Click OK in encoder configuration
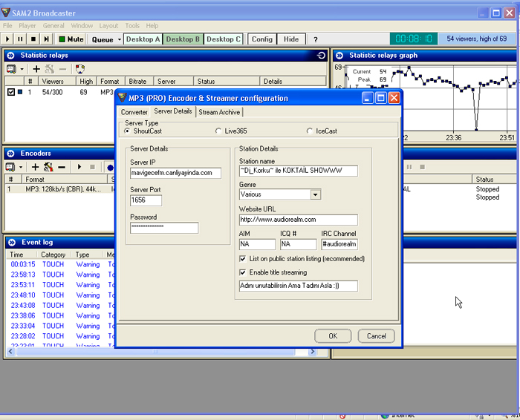 point(333,336)
